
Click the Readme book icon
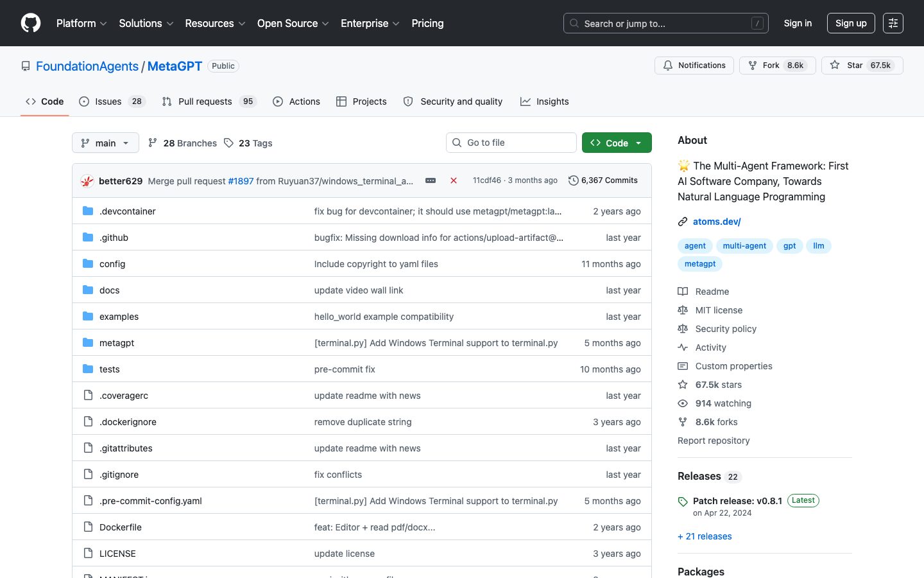coord(683,292)
